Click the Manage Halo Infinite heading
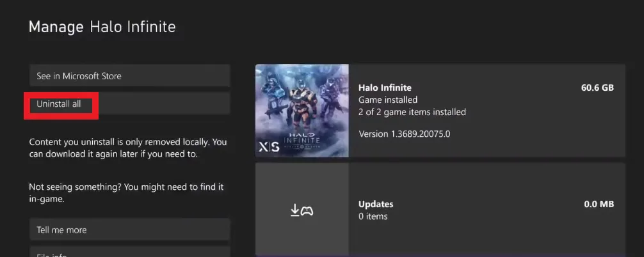The width and height of the screenshot is (644, 257). pyautogui.click(x=102, y=27)
